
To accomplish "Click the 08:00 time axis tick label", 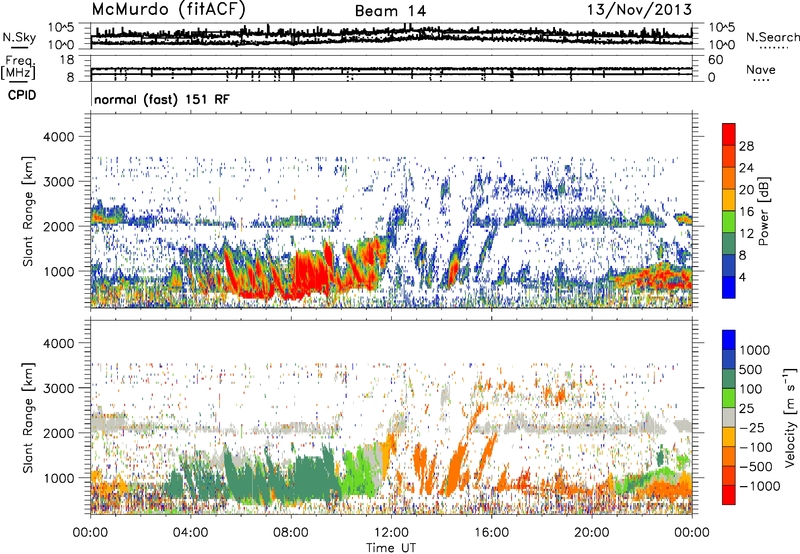I will point(291,533).
